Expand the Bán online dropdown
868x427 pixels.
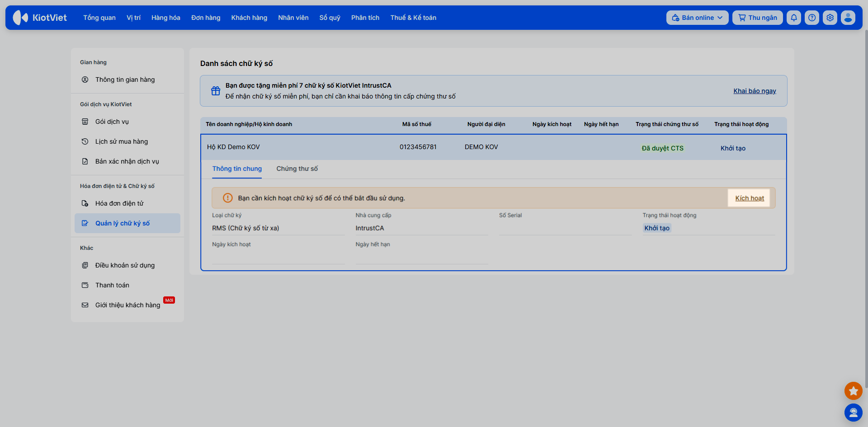(697, 18)
